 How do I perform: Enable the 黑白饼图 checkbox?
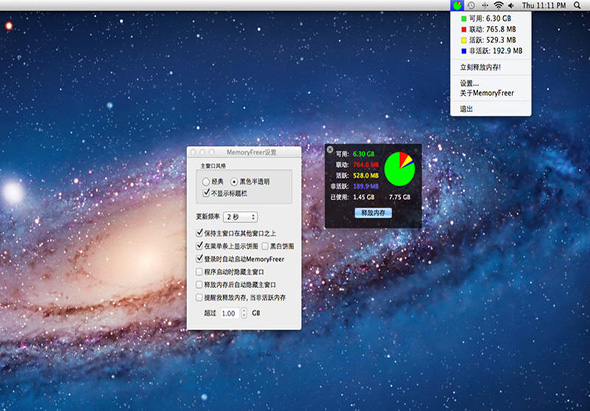point(265,246)
